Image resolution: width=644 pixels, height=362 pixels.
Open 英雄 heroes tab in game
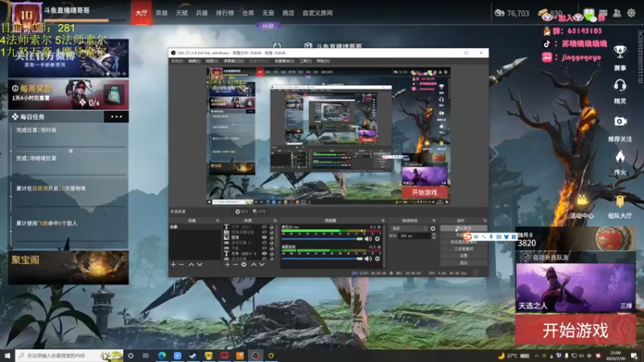[162, 13]
